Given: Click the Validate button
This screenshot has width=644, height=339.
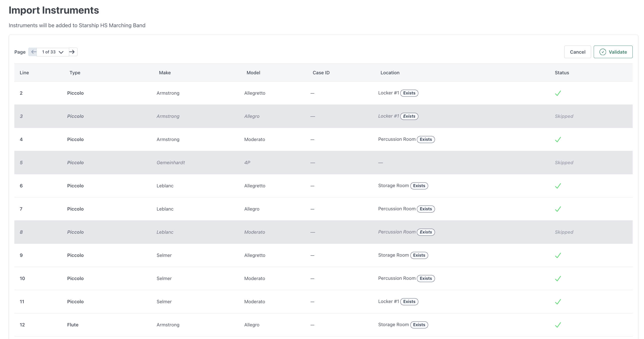Looking at the screenshot, I should tap(613, 52).
